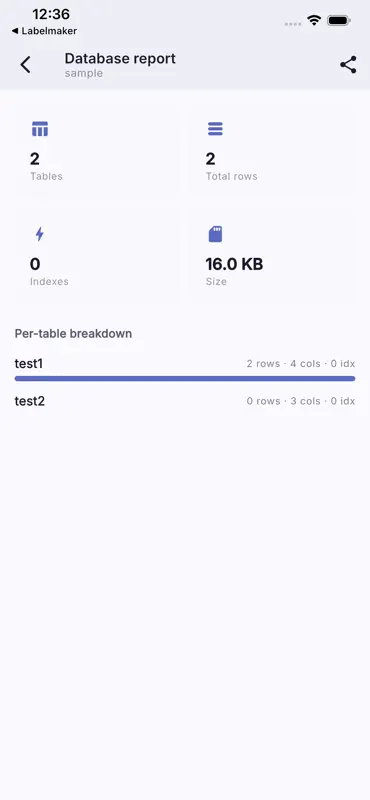Open the Indexes count card

click(97, 254)
